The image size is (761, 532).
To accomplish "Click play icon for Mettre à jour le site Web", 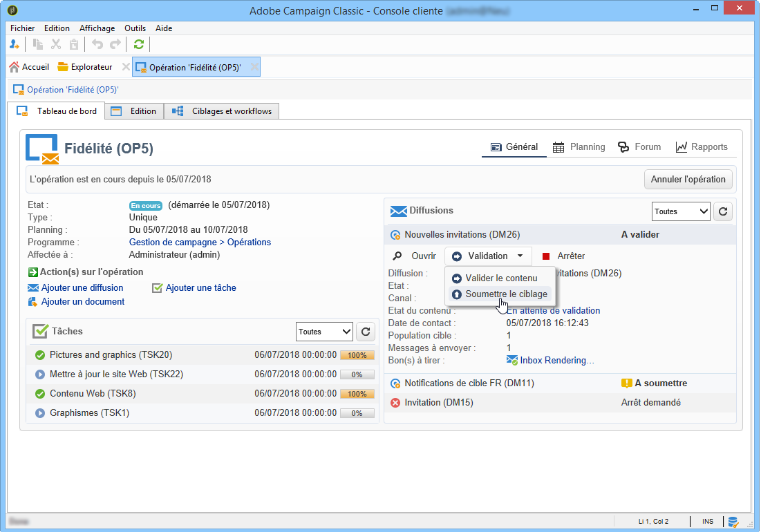I will click(40, 374).
